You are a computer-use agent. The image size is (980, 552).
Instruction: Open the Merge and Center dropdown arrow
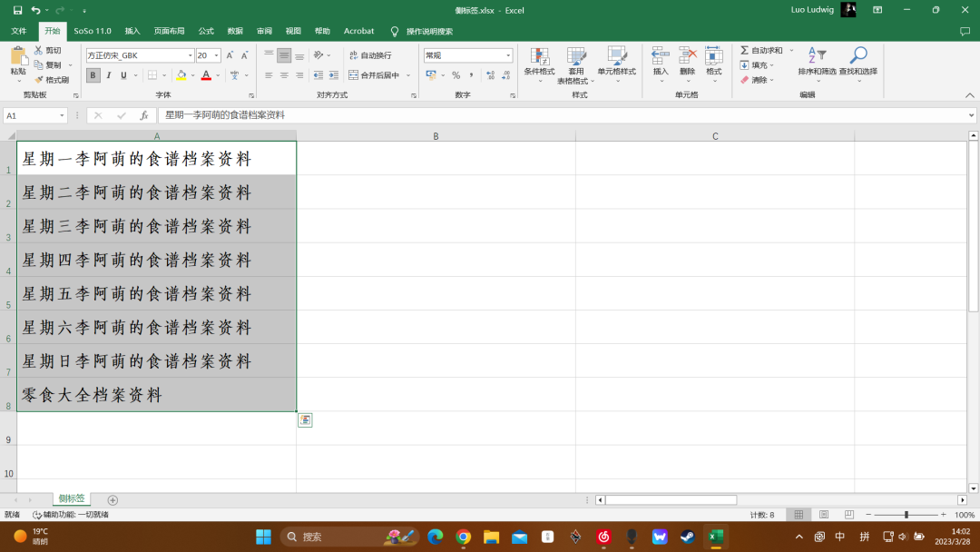pos(408,75)
